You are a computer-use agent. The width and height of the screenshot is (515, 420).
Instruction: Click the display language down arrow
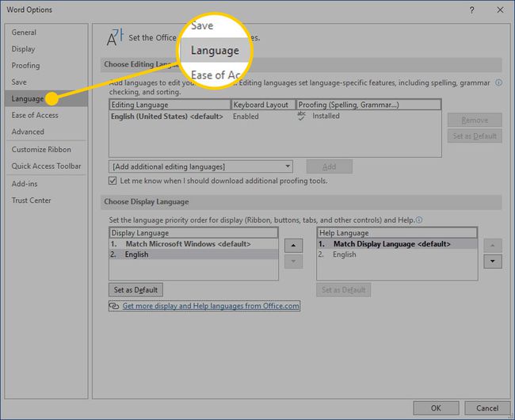(293, 262)
